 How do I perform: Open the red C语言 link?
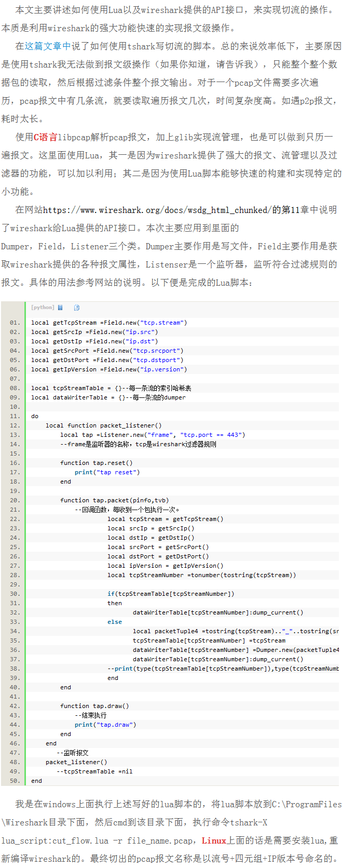point(46,137)
